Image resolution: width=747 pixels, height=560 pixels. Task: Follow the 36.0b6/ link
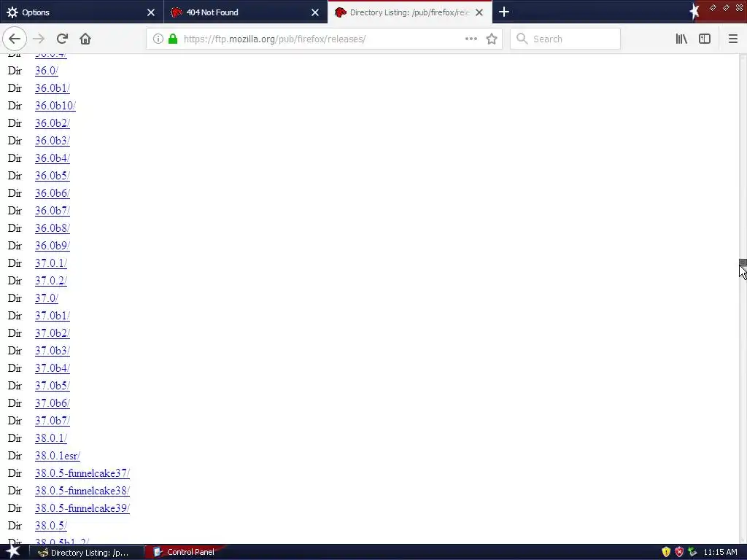pyautogui.click(x=53, y=193)
